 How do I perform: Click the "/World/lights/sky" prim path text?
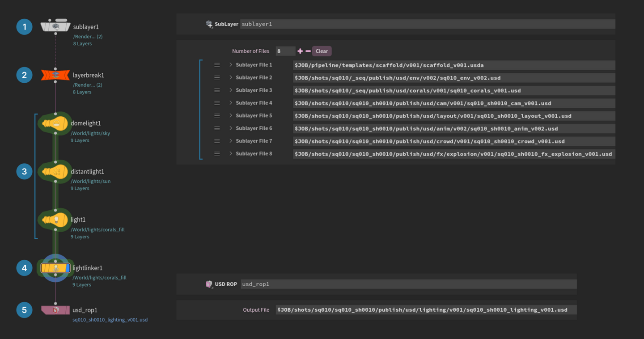[x=90, y=133]
